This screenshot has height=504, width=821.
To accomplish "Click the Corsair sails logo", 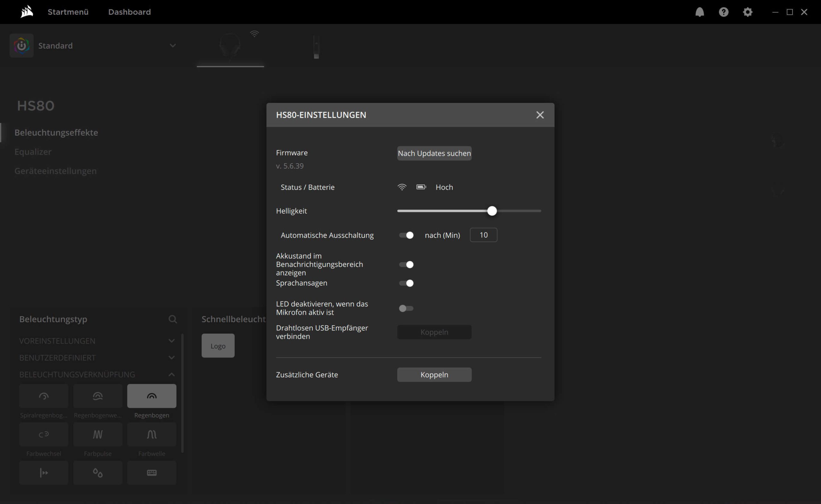I will pyautogui.click(x=27, y=12).
